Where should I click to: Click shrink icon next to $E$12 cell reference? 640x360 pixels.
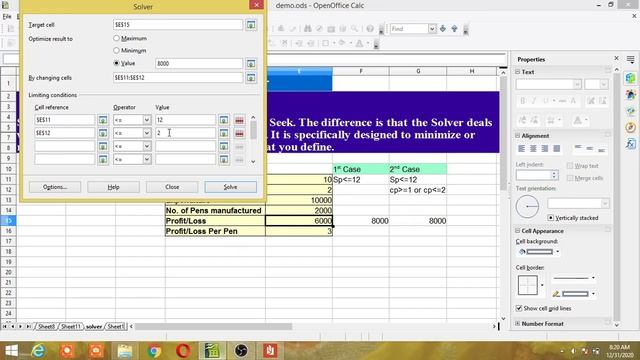[103, 133]
